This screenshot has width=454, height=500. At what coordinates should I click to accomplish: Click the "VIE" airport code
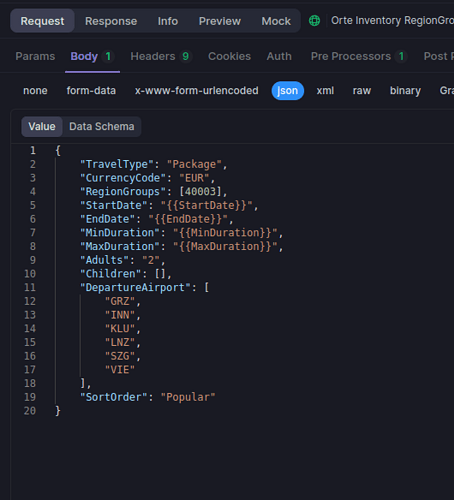(x=120, y=370)
